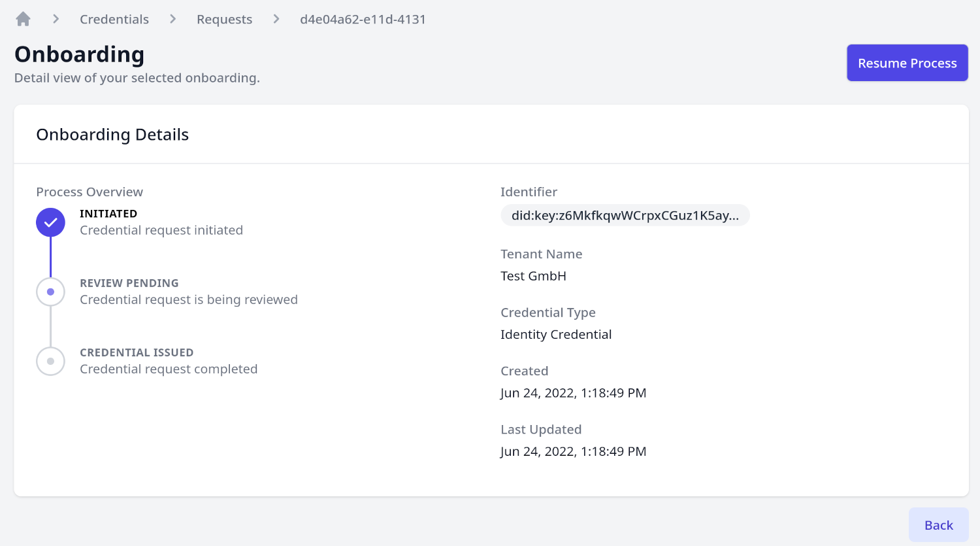The width and height of the screenshot is (980, 546).
Task: Click the d4e04a62-e11d-4131 breadcrumb
Action: tap(363, 20)
